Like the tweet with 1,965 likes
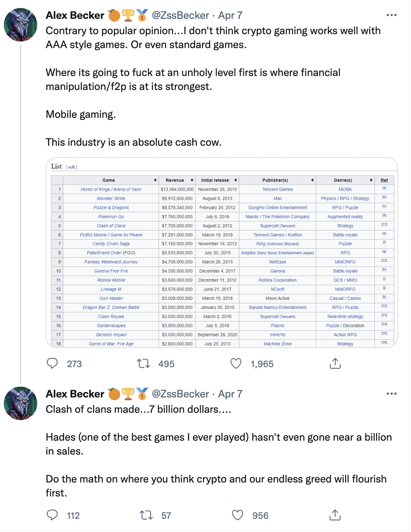The image size is (411, 532). click(236, 364)
